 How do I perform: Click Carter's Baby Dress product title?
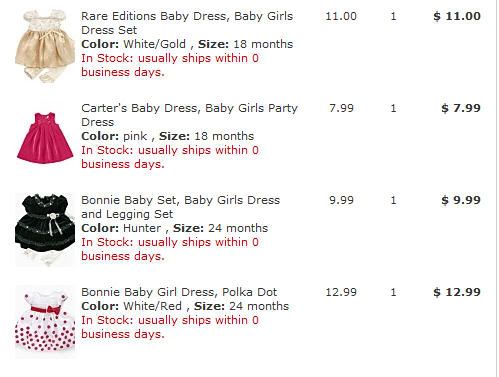click(x=189, y=115)
